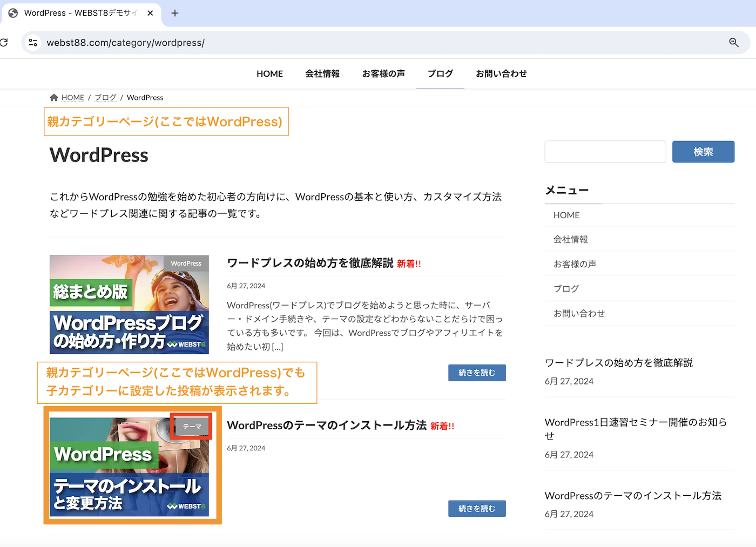Screen dimensions: 756x547
Task: Open HOME in sidebar メニュー
Action: (x=639, y=215)
